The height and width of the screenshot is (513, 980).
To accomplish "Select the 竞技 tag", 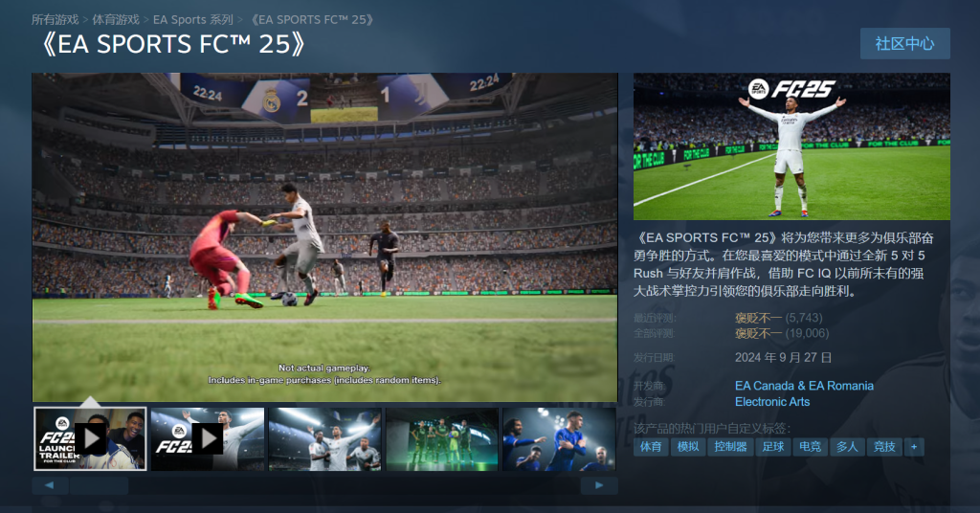I will point(883,447).
